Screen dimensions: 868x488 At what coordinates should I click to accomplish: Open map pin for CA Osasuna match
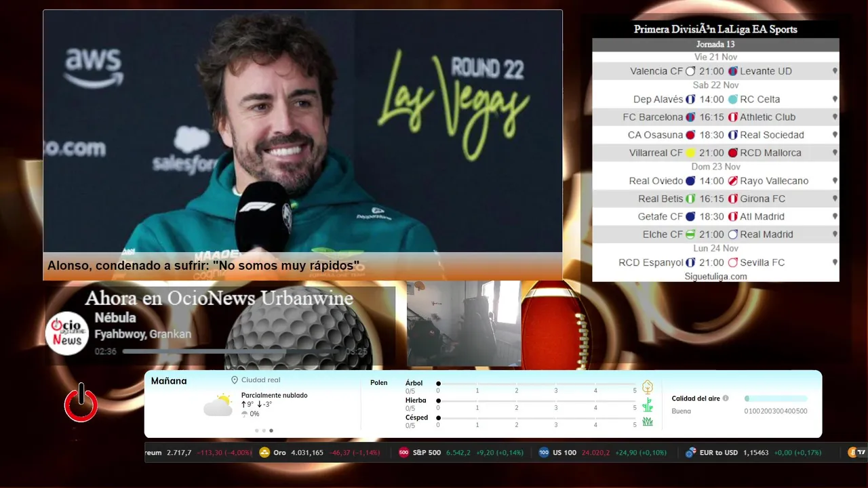[835, 135]
